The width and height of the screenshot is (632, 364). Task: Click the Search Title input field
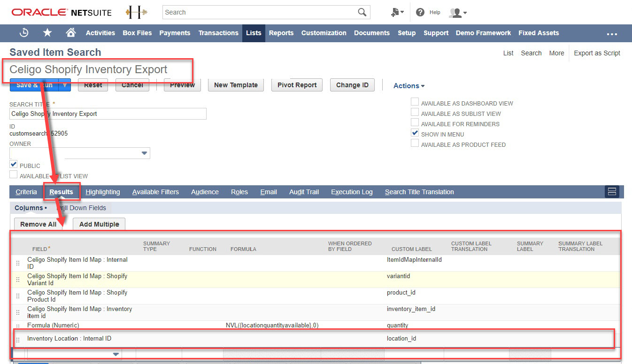[x=108, y=114]
